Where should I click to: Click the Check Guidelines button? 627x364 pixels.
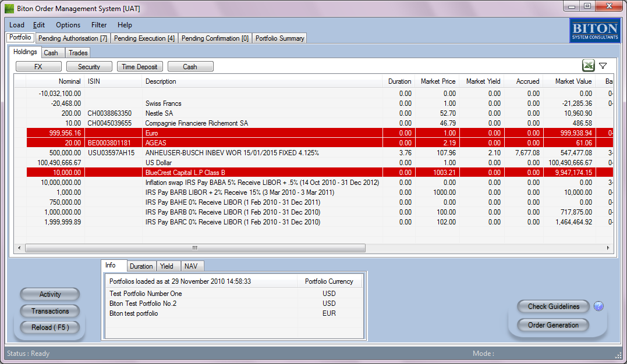pos(554,306)
